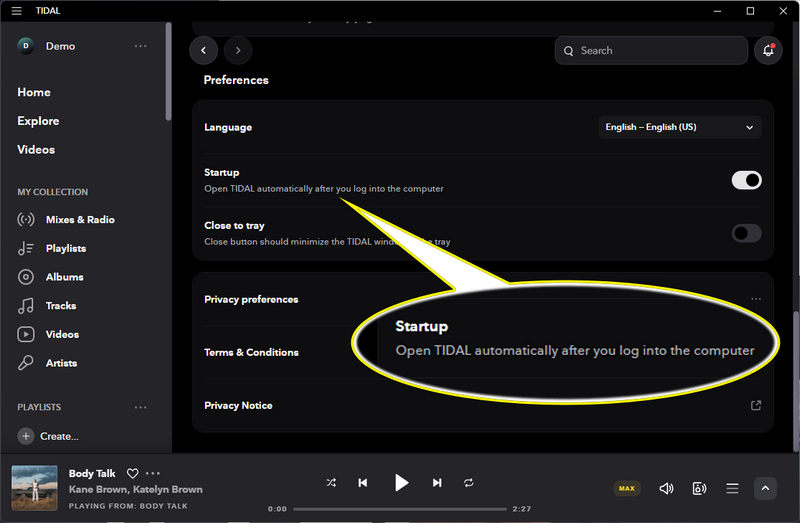The image size is (800, 523).
Task: Open Artists collection
Action: 61,363
